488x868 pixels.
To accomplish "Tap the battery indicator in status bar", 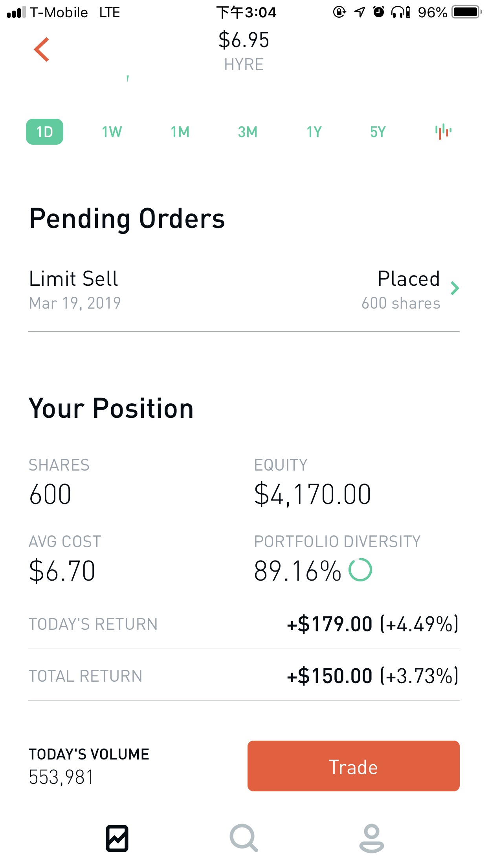I will click(x=466, y=12).
